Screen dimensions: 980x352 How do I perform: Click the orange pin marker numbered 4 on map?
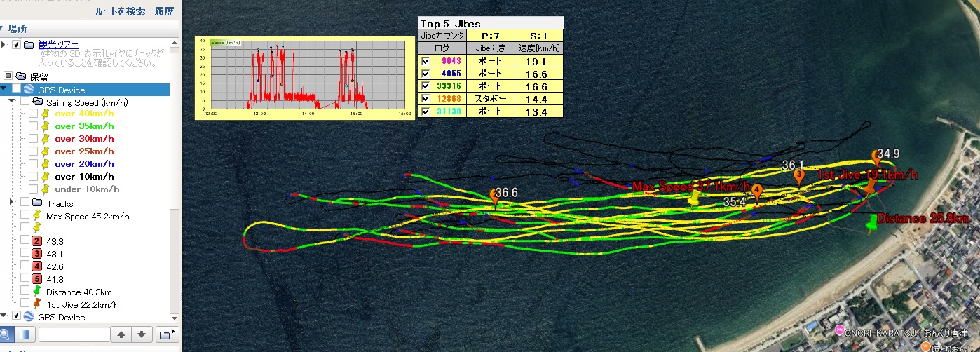[x=756, y=190]
